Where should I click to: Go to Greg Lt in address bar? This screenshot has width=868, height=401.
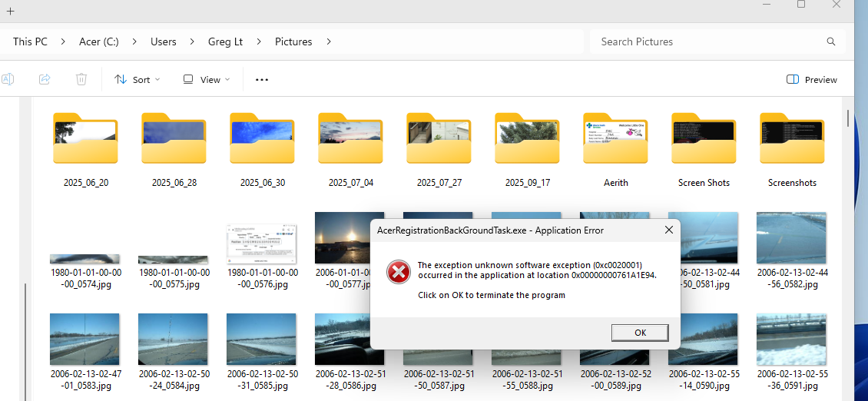coord(225,41)
